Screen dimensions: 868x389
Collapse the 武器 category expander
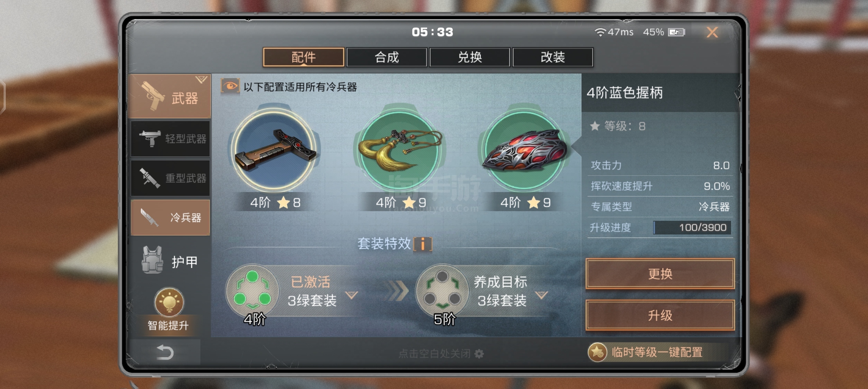pyautogui.click(x=201, y=79)
